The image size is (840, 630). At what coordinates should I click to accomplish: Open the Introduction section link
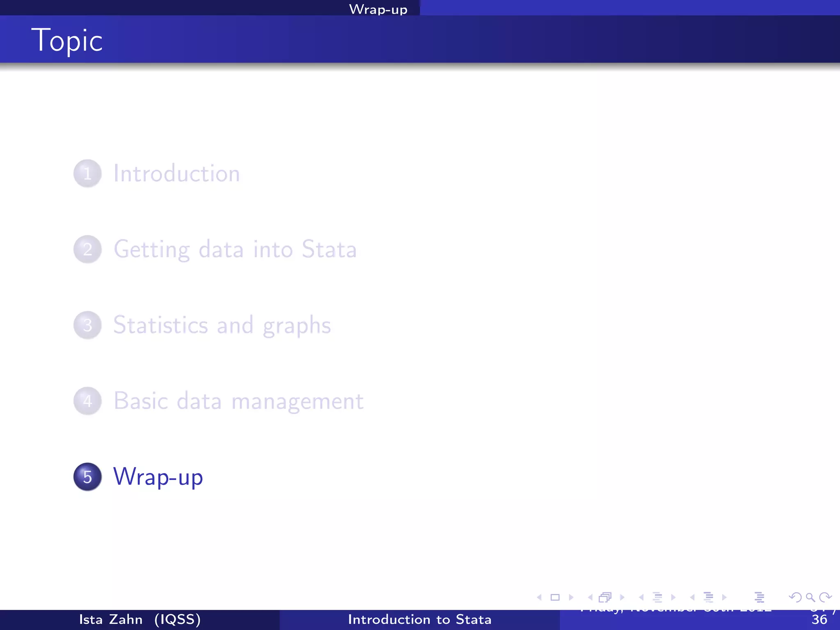coord(176,173)
